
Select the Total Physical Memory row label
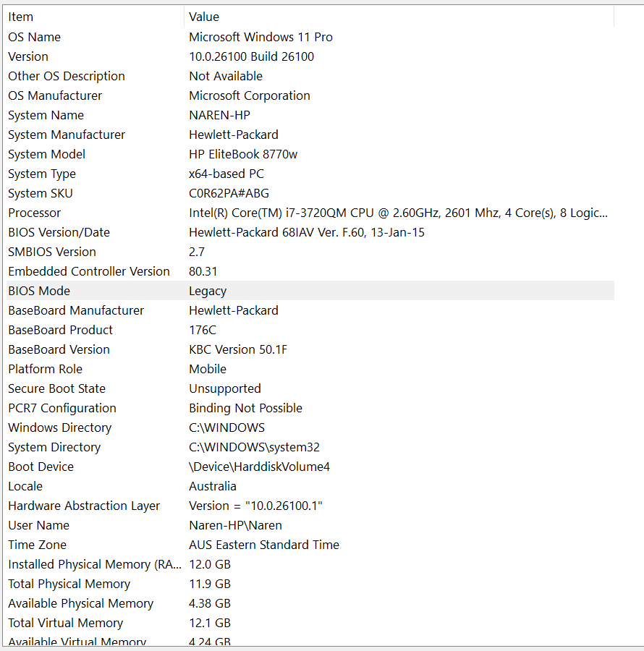point(69,583)
